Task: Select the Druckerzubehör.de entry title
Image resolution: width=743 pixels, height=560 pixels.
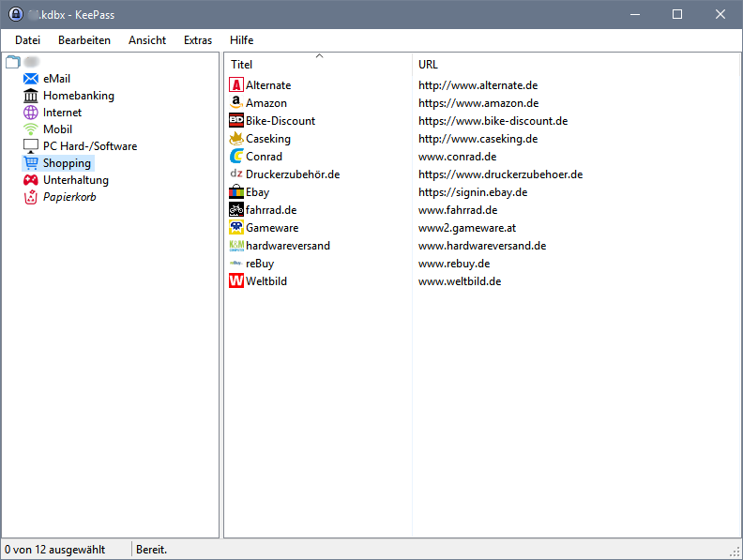Action: (x=293, y=174)
